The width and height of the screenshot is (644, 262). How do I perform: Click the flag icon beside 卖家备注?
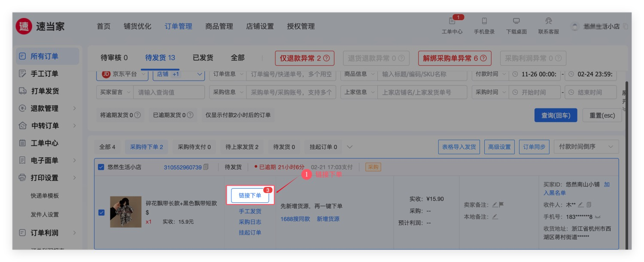pos(501,205)
